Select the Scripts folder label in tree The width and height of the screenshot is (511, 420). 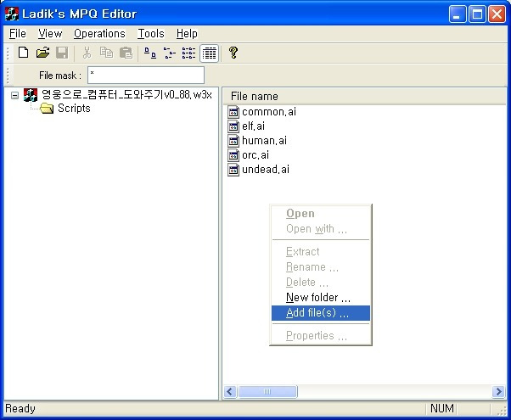click(74, 108)
